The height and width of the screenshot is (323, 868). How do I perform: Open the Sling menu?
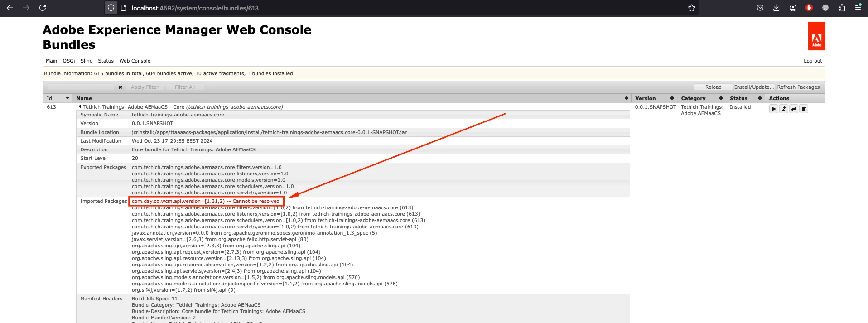pos(87,61)
